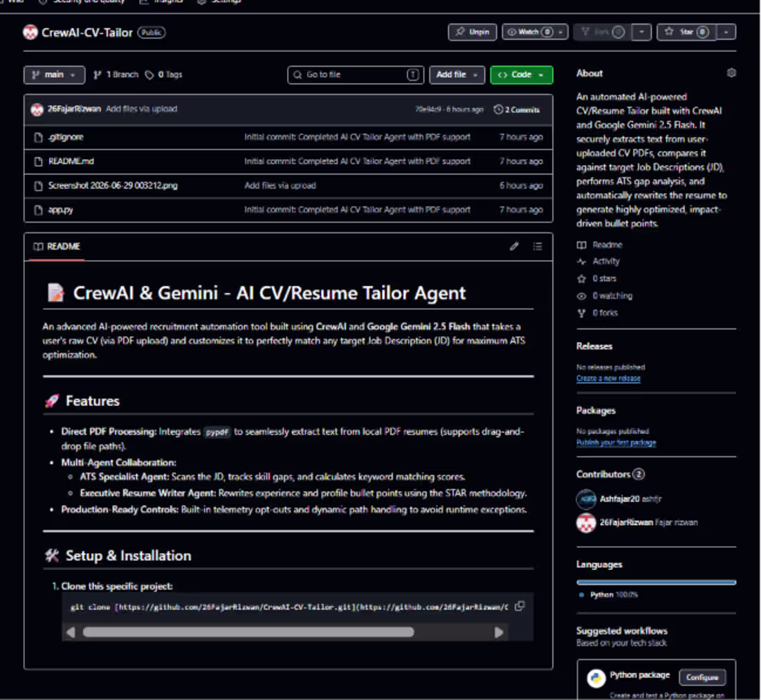Click the Releases heading
761x700 pixels.
click(x=594, y=347)
